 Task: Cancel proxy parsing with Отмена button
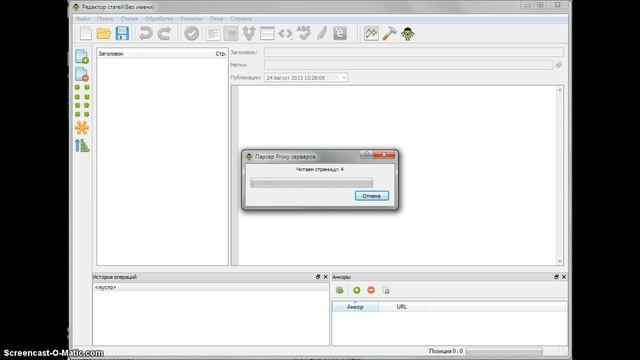click(x=371, y=196)
